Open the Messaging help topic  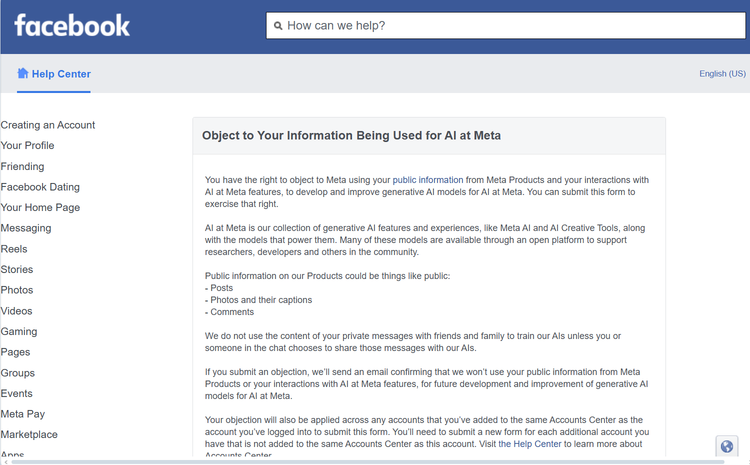26,228
